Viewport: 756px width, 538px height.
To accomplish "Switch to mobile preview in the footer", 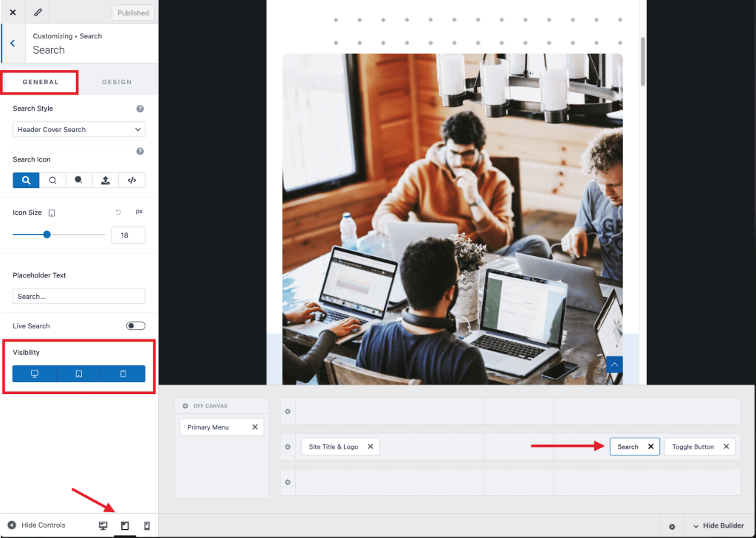I will point(146,525).
